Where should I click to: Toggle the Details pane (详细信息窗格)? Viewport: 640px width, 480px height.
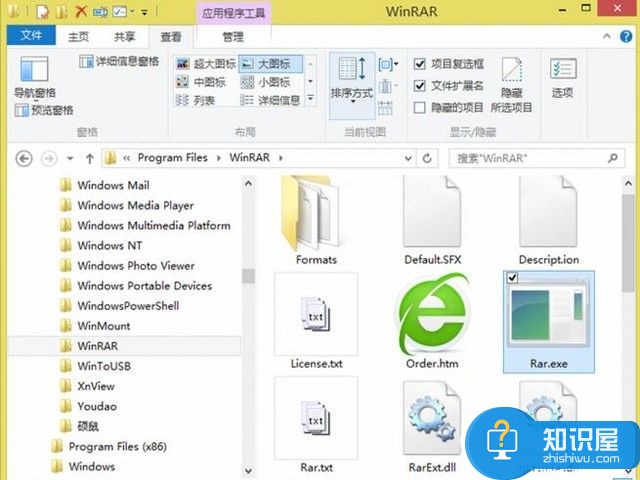click(119, 62)
